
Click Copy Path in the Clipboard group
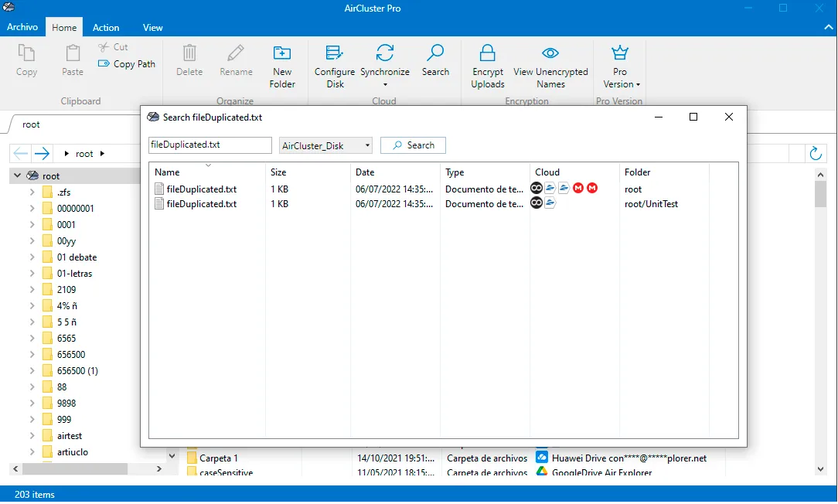pyautogui.click(x=128, y=63)
